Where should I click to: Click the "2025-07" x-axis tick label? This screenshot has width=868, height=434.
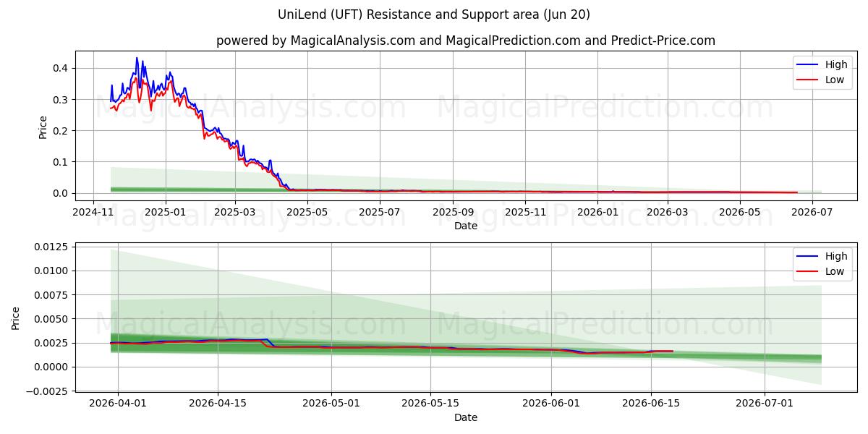[380, 211]
